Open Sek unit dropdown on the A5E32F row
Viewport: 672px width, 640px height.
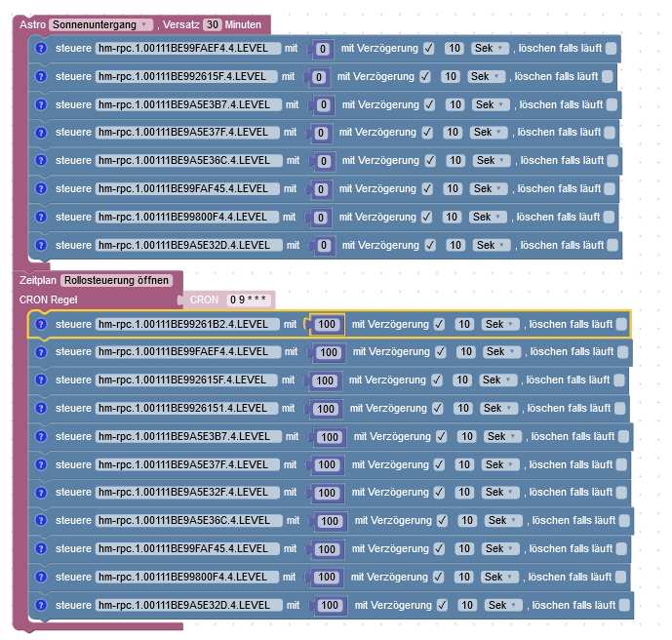point(500,493)
